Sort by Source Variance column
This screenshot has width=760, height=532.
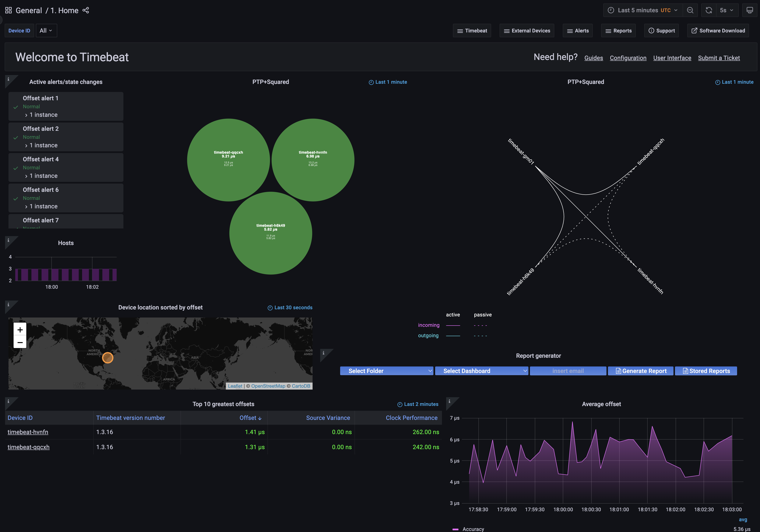pyautogui.click(x=328, y=418)
